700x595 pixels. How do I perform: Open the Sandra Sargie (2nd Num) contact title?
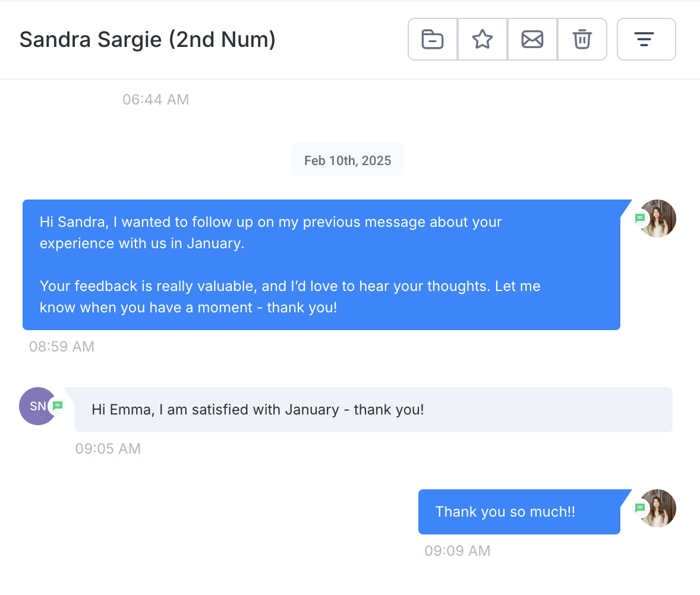point(147,40)
